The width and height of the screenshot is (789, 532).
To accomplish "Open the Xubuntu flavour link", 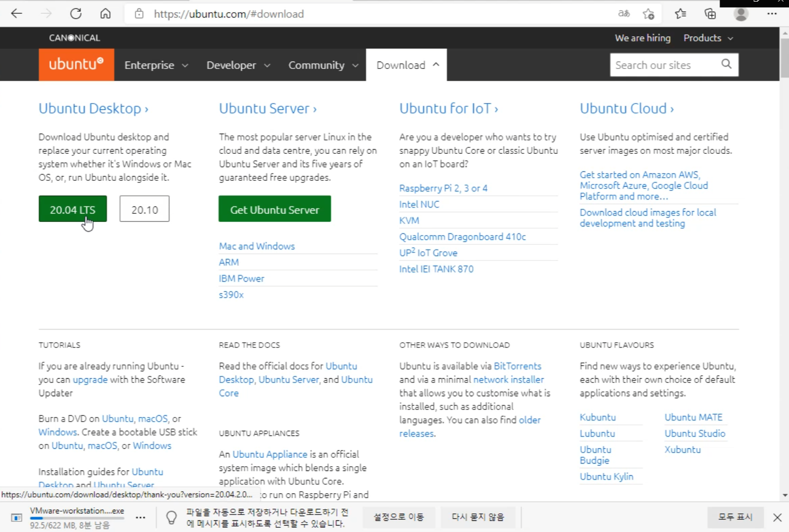I will coord(683,450).
